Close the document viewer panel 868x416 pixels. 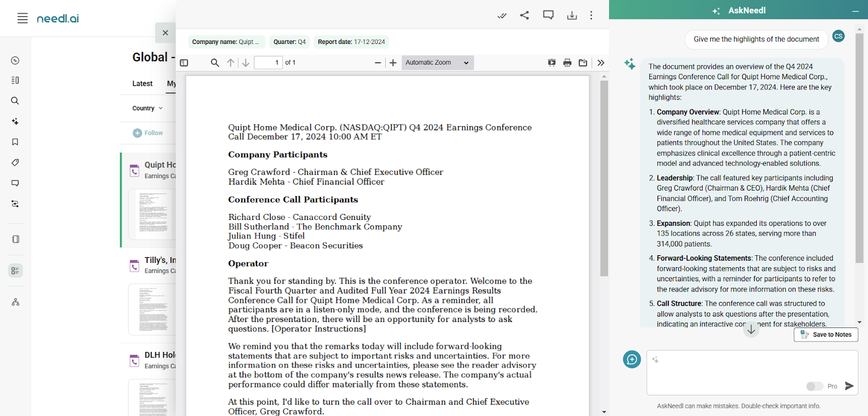pyautogui.click(x=165, y=33)
